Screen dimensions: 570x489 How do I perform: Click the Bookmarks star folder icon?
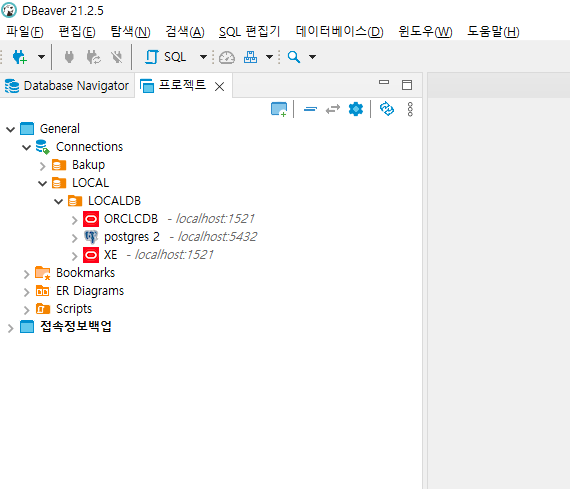click(x=43, y=273)
